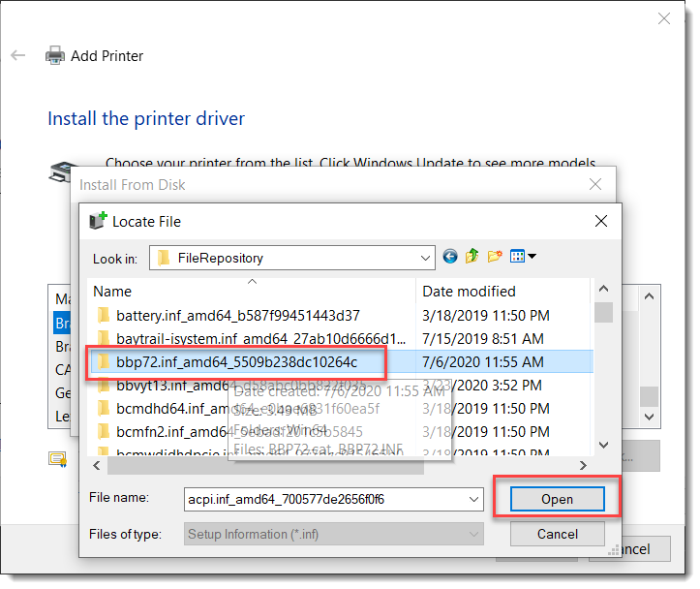
Task: Open the View menu icon
Action: [517, 257]
